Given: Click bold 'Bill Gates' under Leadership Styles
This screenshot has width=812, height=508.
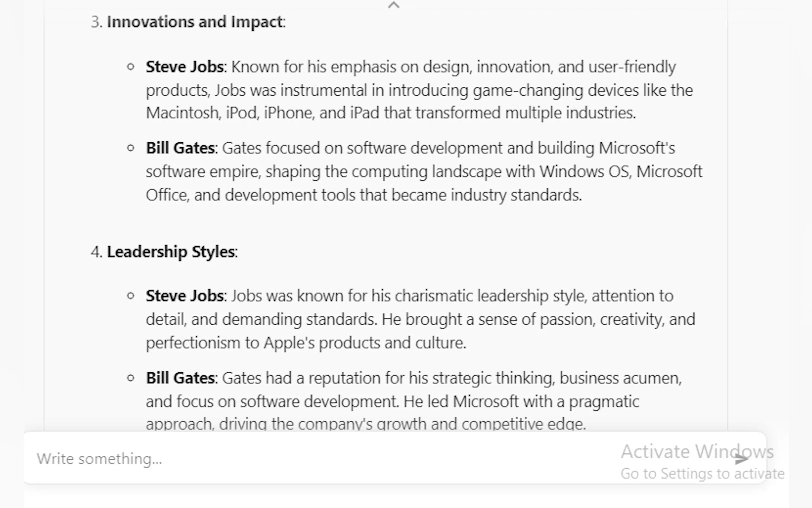Looking at the screenshot, I should point(180,378).
